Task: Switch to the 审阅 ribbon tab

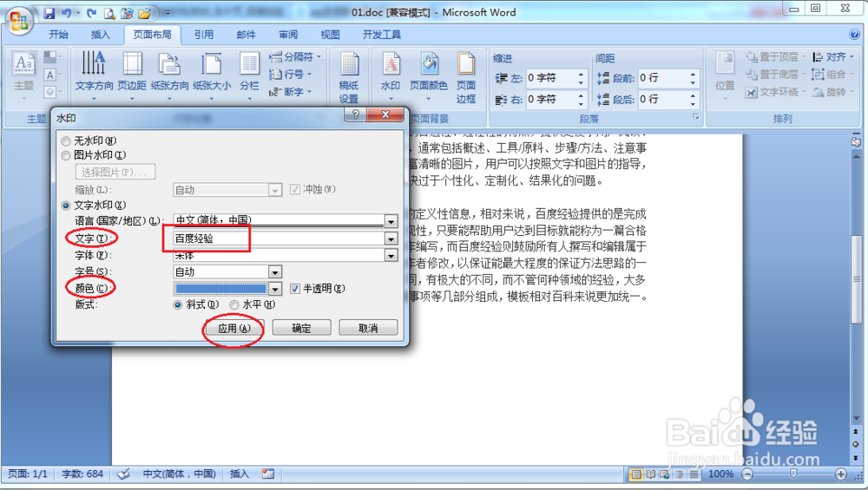Action: point(288,35)
